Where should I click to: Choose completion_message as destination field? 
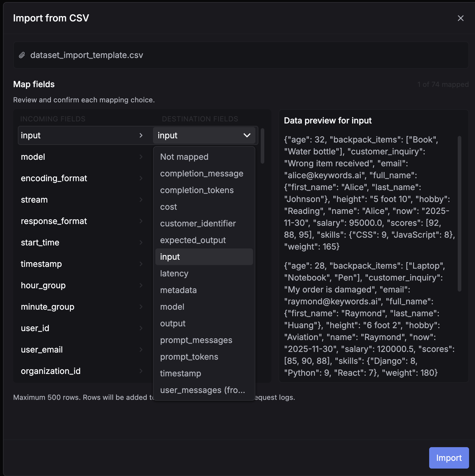click(201, 173)
